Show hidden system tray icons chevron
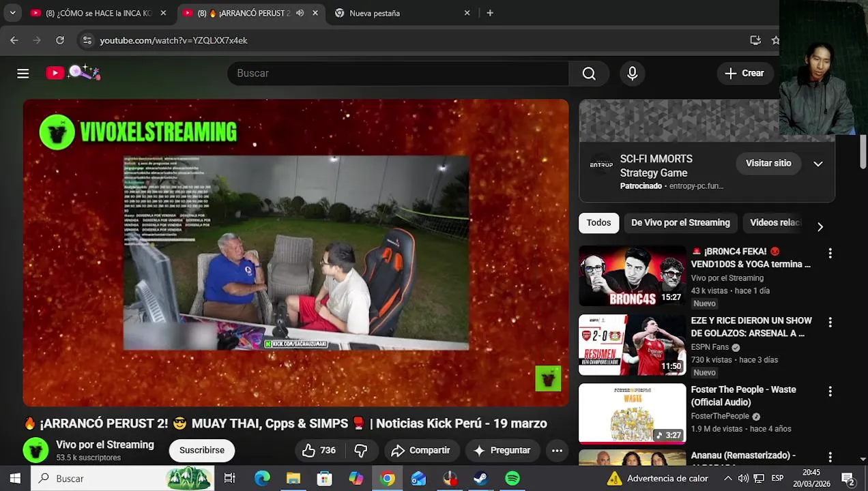 click(x=727, y=478)
